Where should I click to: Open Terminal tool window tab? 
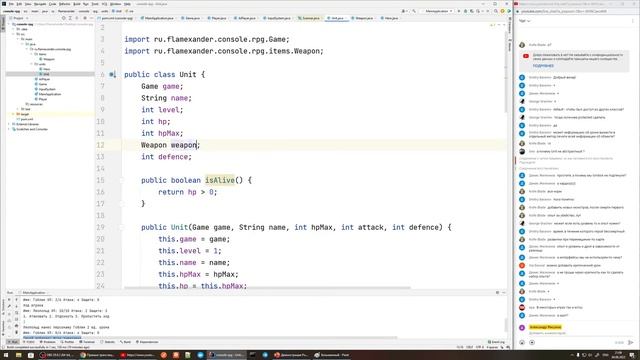[87, 342]
